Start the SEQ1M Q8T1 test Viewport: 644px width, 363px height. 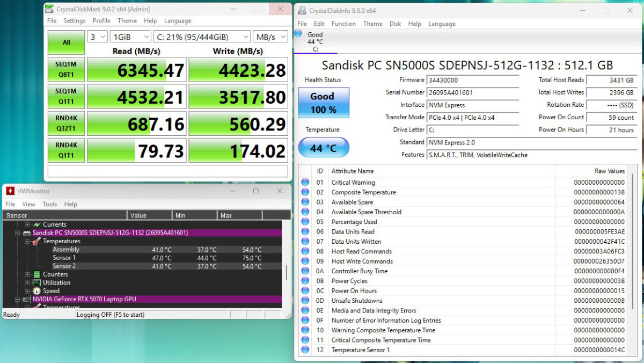pyautogui.click(x=66, y=70)
